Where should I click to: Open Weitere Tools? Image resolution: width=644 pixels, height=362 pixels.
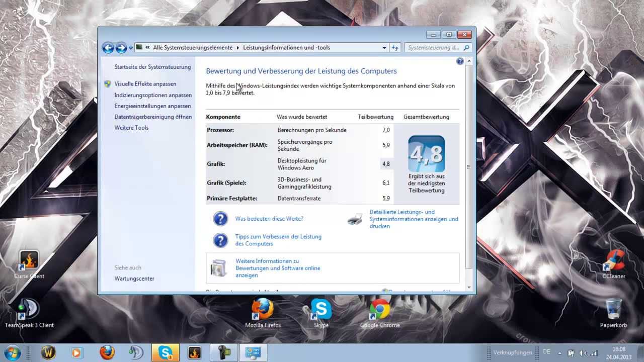(x=131, y=128)
